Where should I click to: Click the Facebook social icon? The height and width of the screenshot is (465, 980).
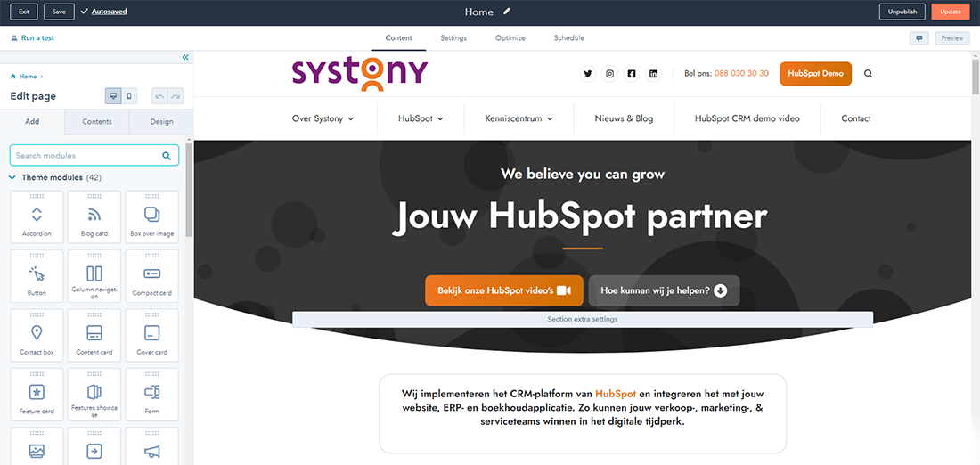coord(632,74)
